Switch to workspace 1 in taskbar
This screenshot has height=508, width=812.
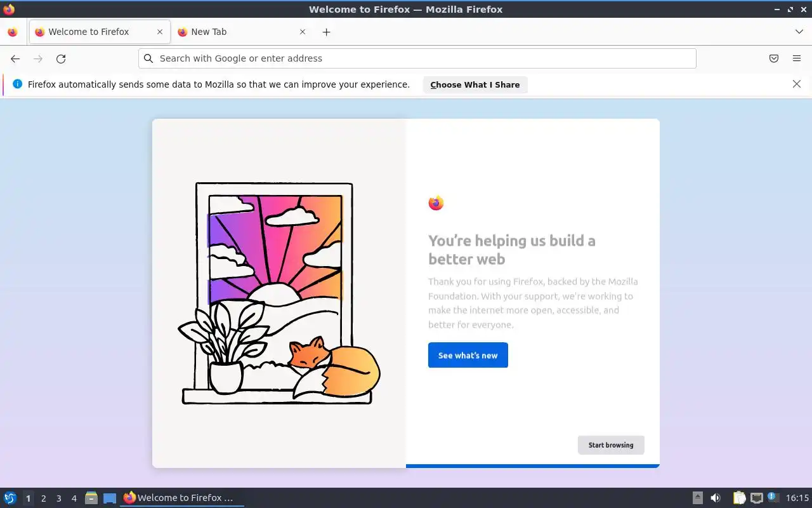click(x=28, y=498)
